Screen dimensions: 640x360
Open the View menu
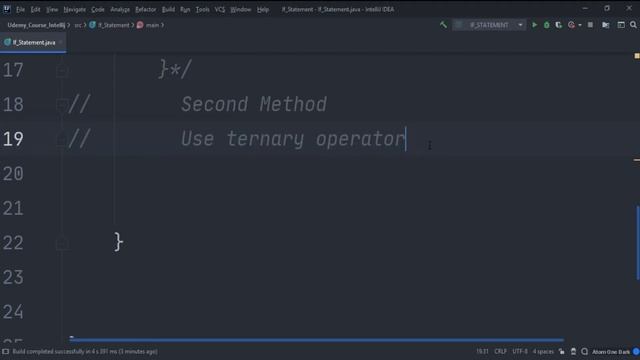point(52,9)
